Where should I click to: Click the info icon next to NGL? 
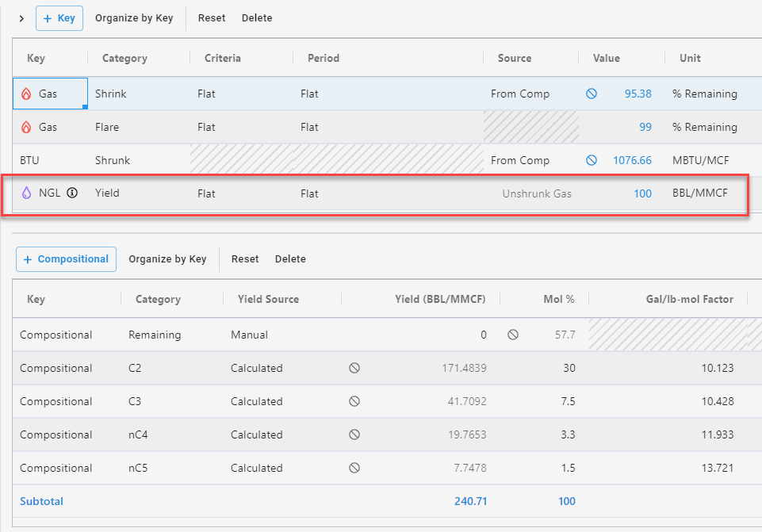[72, 193]
